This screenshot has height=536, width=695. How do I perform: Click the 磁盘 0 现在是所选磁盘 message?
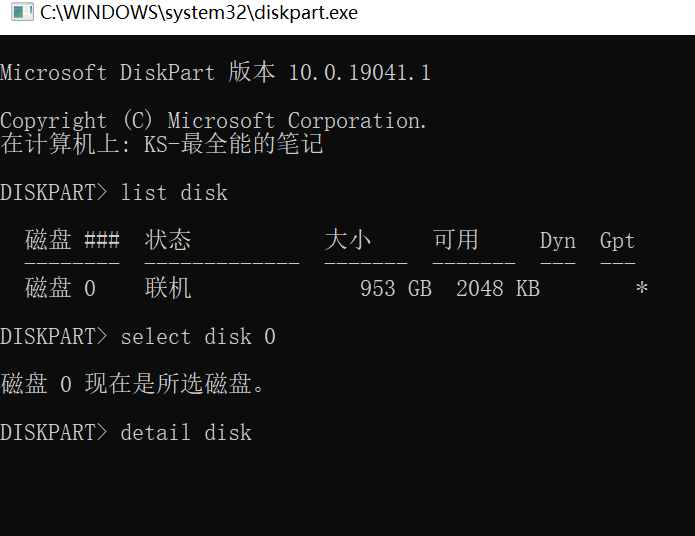click(x=133, y=383)
